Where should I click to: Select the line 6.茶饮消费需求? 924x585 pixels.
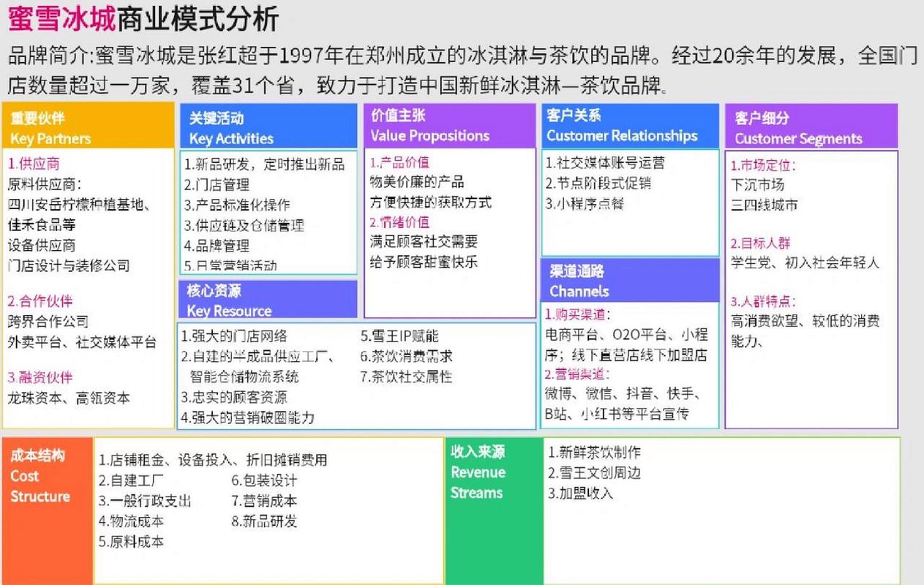coord(406,357)
